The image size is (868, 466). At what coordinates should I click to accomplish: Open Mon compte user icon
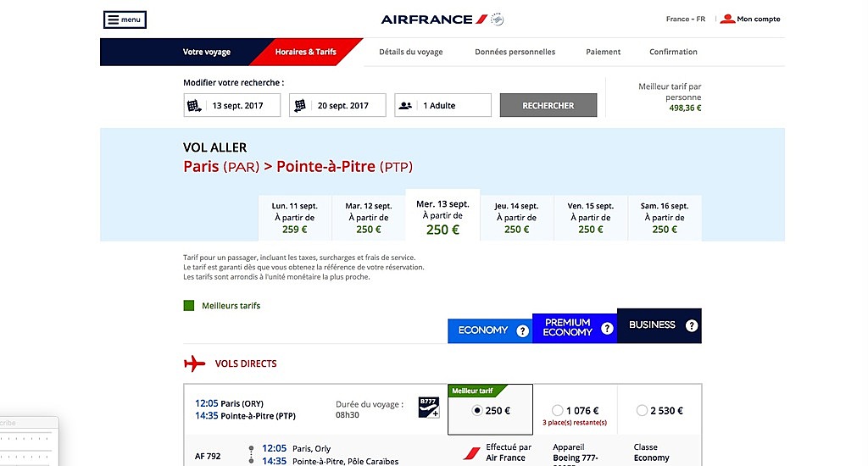point(727,19)
